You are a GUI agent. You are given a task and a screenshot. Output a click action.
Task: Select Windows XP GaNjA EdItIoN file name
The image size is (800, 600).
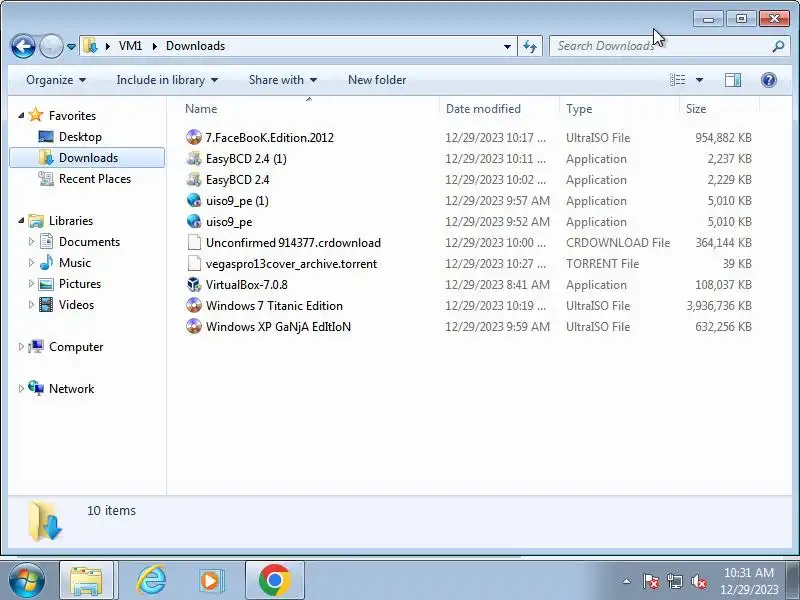278,327
